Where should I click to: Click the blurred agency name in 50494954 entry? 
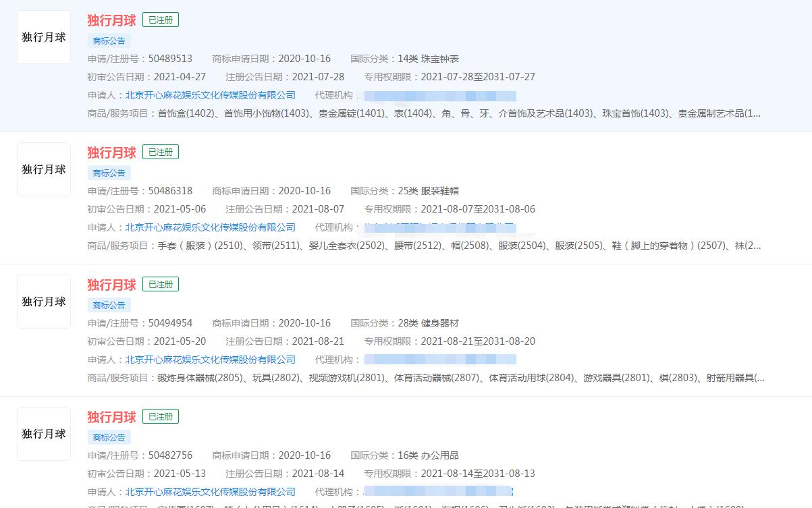tap(439, 360)
